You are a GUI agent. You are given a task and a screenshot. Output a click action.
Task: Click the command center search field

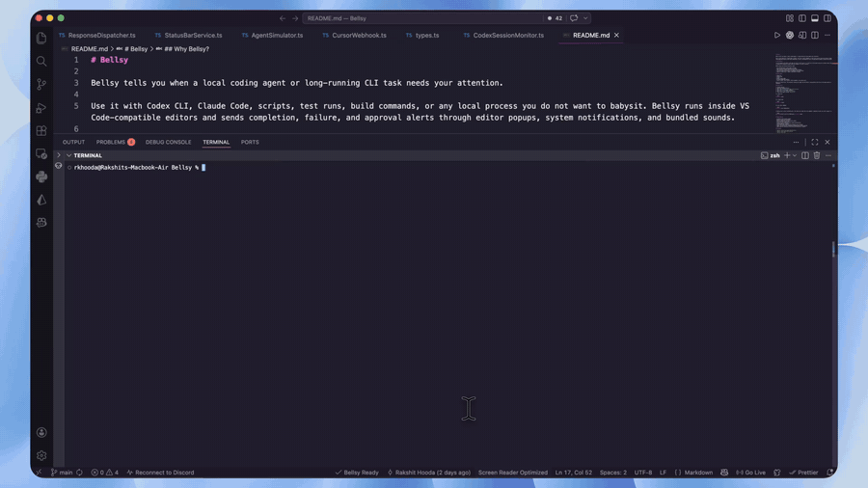coord(423,18)
